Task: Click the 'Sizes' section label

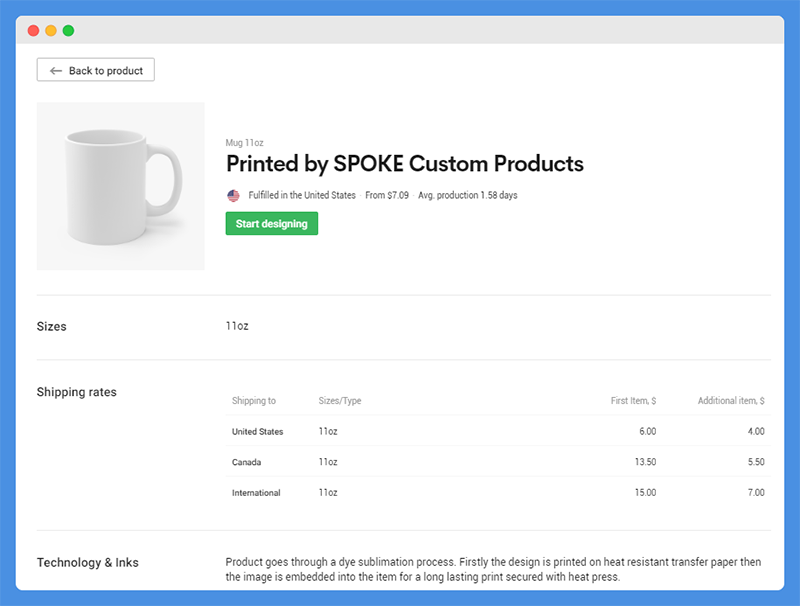Action: pyautogui.click(x=52, y=326)
